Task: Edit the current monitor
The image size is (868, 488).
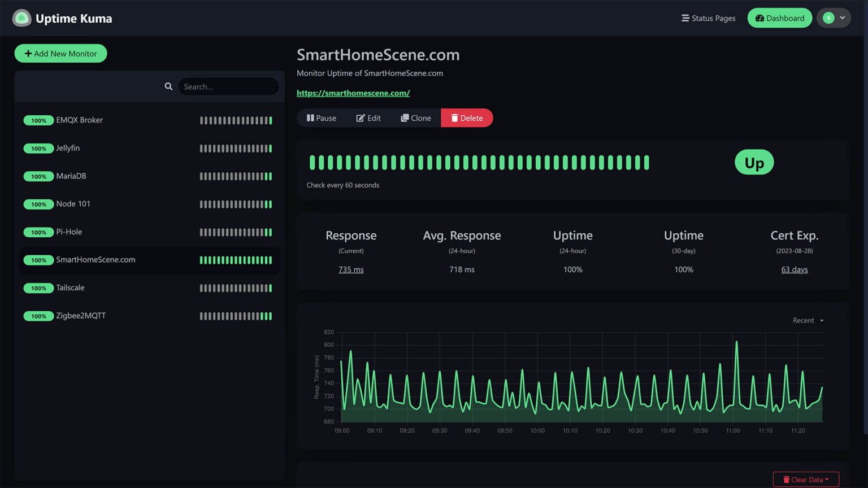Action: click(368, 118)
